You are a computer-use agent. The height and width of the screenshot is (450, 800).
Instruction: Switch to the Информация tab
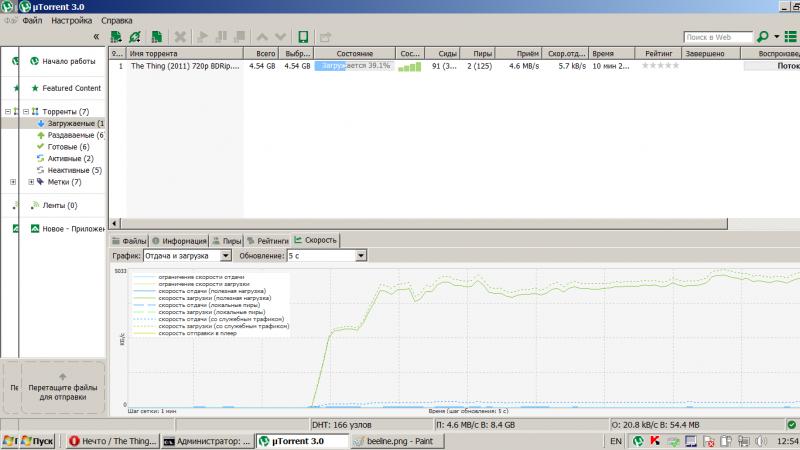coord(179,241)
